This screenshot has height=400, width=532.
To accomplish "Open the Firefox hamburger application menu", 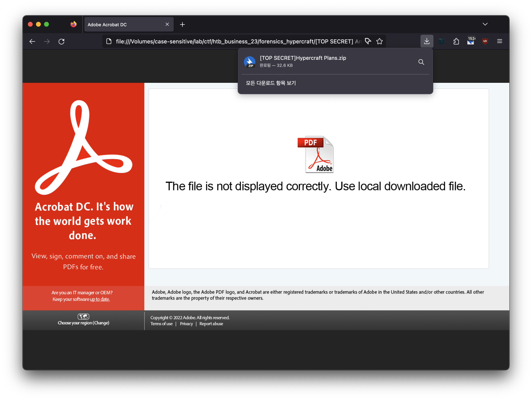I will 499,41.
